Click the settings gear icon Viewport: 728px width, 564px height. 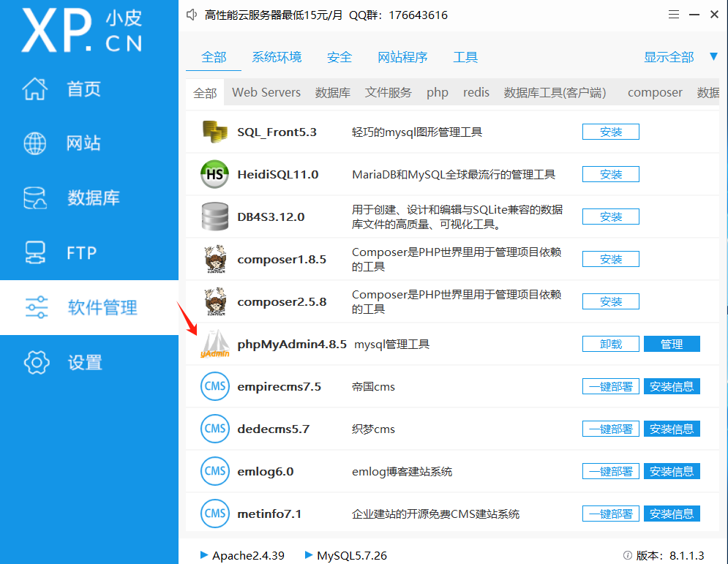pos(37,362)
